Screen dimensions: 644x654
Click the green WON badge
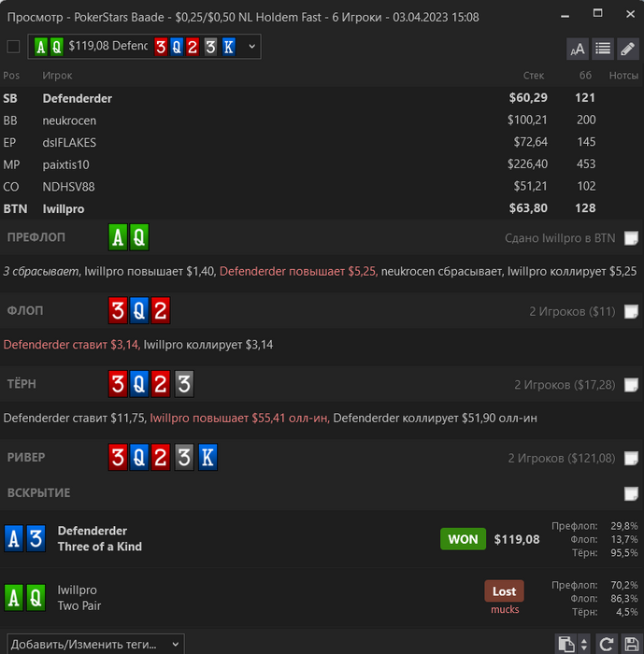pos(463,539)
